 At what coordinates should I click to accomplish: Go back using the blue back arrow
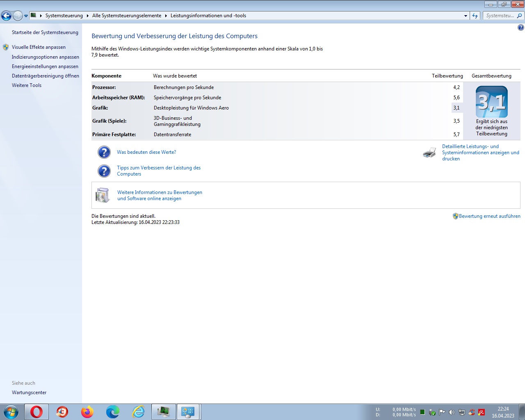point(6,16)
